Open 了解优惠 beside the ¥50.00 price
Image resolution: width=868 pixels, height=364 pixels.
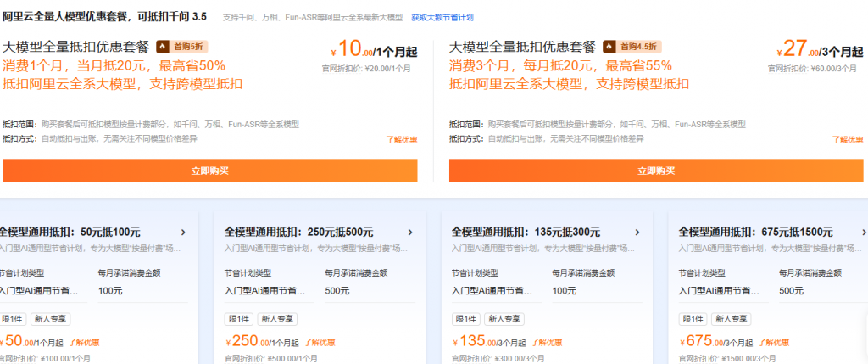click(x=84, y=343)
